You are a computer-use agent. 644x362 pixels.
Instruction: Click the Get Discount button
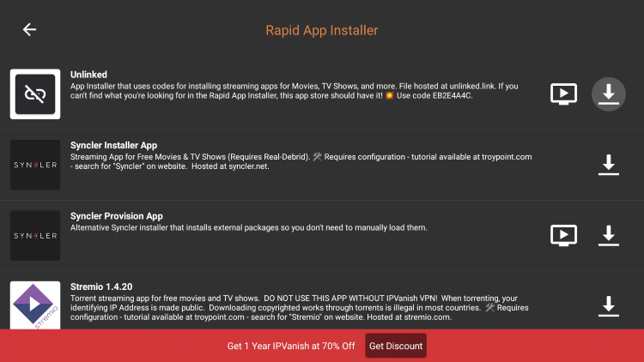click(x=396, y=346)
